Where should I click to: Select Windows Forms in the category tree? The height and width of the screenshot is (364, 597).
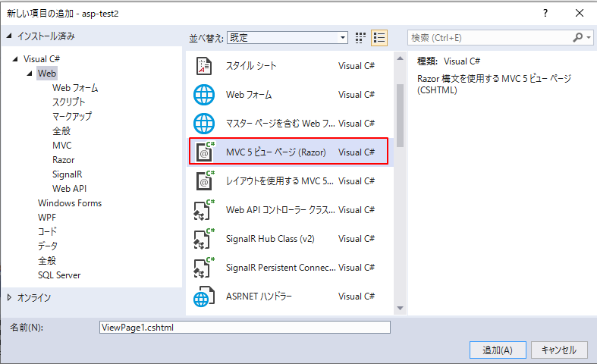tap(70, 203)
